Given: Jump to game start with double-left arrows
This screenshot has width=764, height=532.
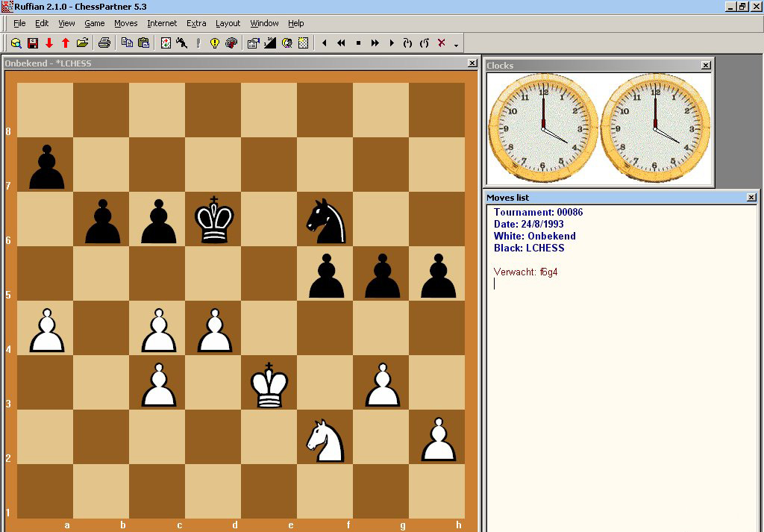Looking at the screenshot, I should pos(341,43).
